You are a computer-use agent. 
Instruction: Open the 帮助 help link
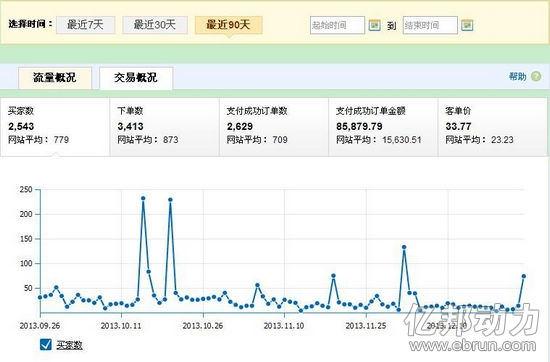point(518,76)
